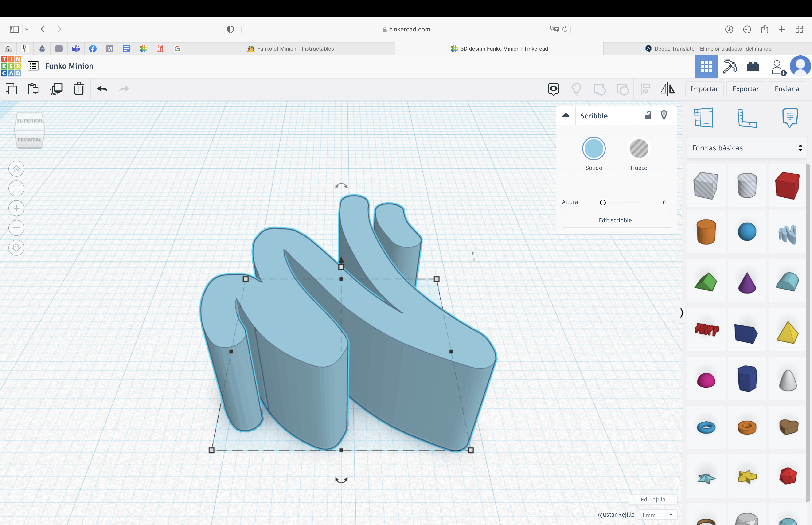This screenshot has width=812, height=525.
Task: Switch to DeepL Translate tab
Action: 708,49
